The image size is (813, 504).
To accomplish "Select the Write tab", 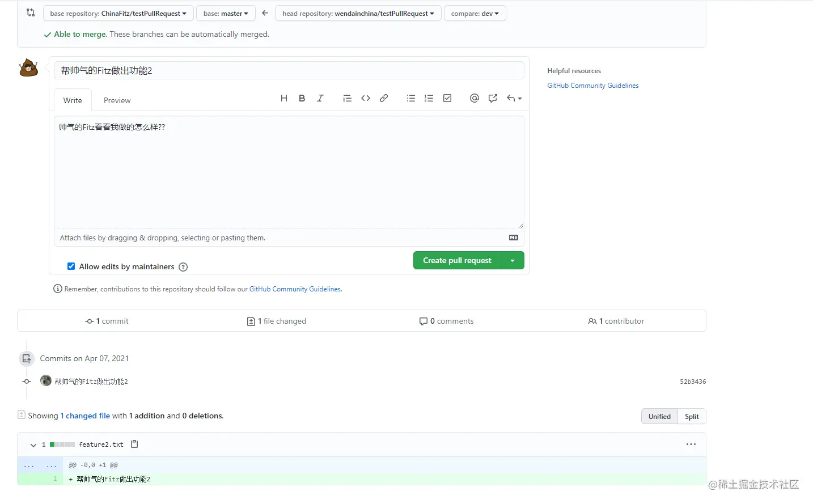I will coord(73,100).
